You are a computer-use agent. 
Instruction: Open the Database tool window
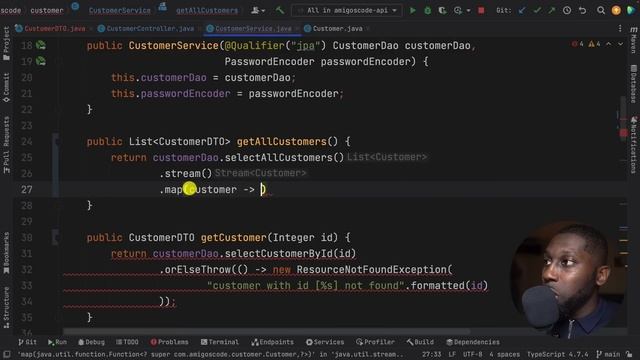[633, 84]
